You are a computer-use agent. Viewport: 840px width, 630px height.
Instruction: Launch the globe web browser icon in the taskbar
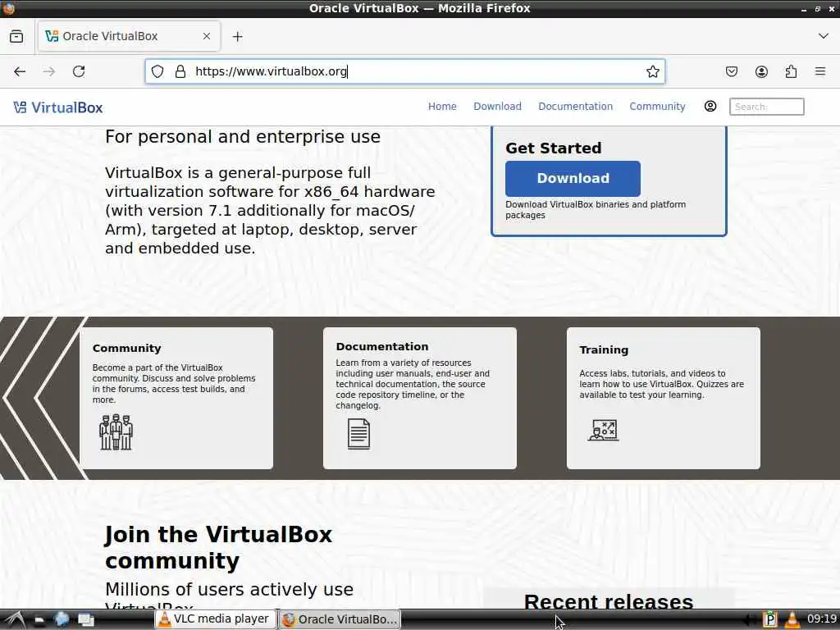[62, 619]
